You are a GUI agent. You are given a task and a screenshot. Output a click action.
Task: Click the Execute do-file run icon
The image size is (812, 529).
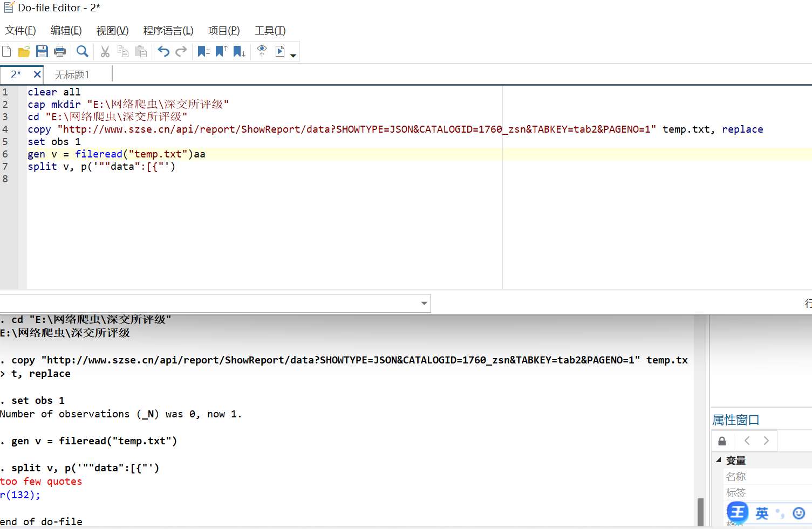pyautogui.click(x=280, y=51)
